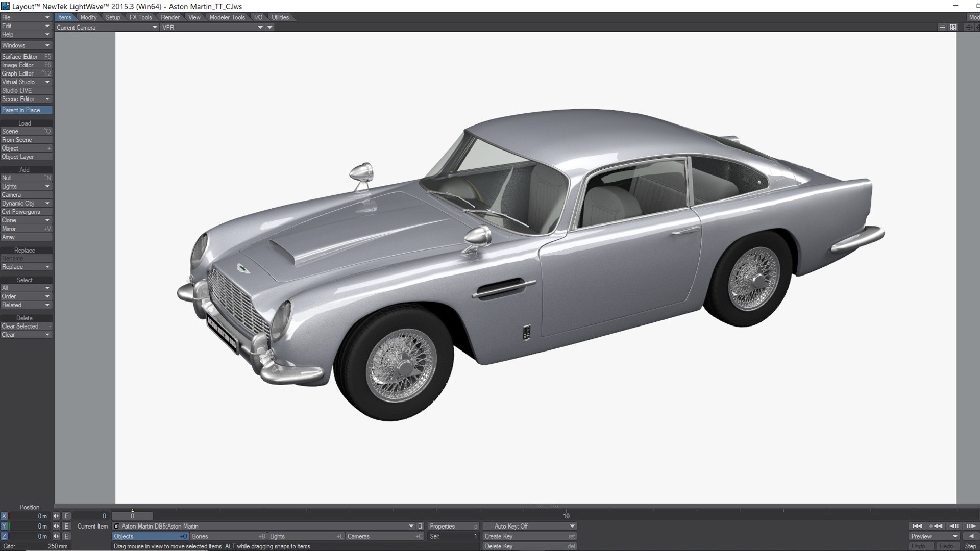Image resolution: width=980 pixels, height=551 pixels.
Task: Jump to first frame playback button
Action: [917, 526]
